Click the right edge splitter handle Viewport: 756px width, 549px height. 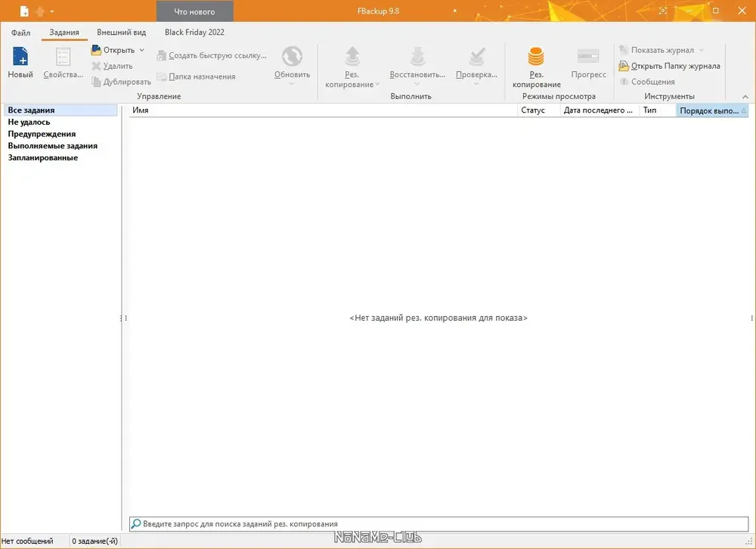click(x=751, y=318)
